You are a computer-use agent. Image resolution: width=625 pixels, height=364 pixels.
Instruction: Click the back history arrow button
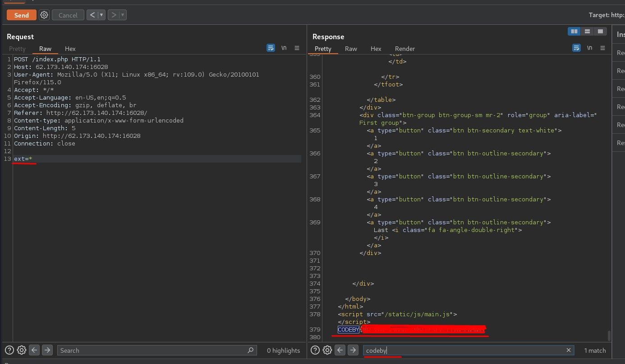(x=92, y=15)
